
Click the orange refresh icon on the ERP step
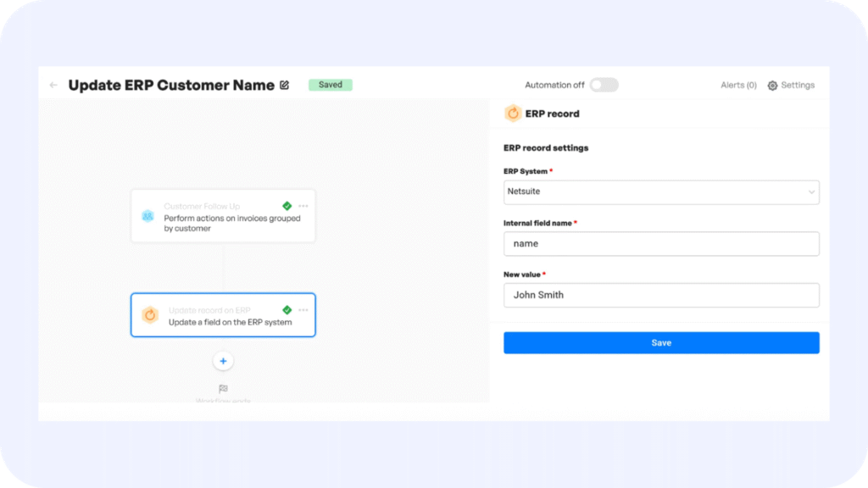pos(150,315)
